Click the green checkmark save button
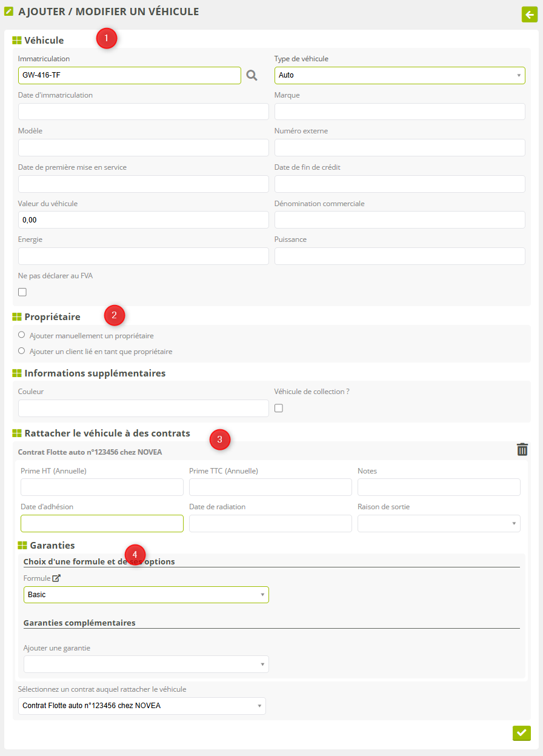The width and height of the screenshot is (543, 756). [521, 733]
